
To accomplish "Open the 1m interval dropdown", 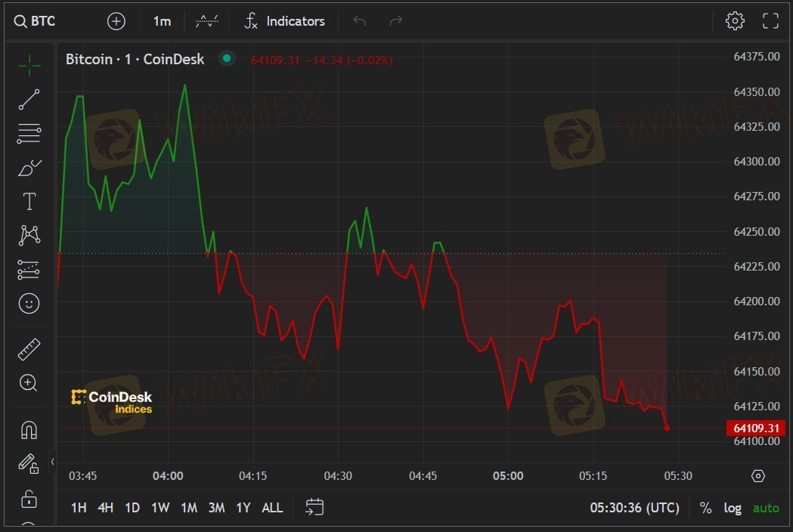I will [x=162, y=21].
